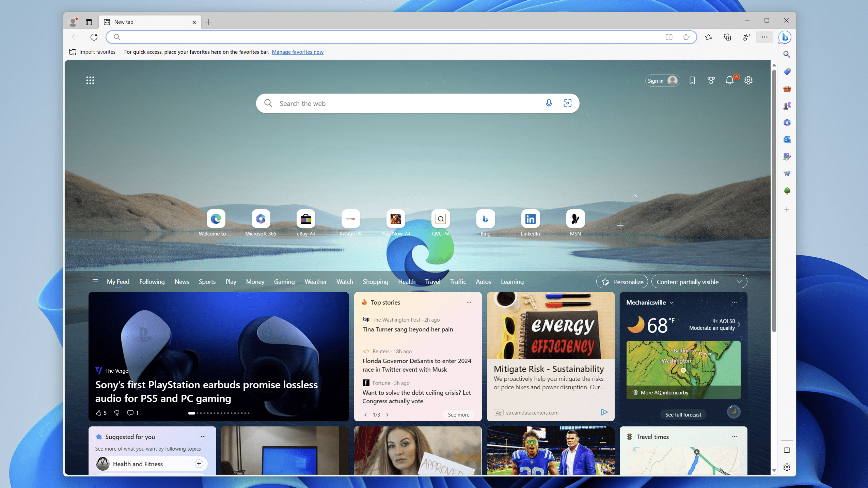Follow the Health and Fitness topic
The height and width of the screenshot is (488, 868).
(x=199, y=463)
